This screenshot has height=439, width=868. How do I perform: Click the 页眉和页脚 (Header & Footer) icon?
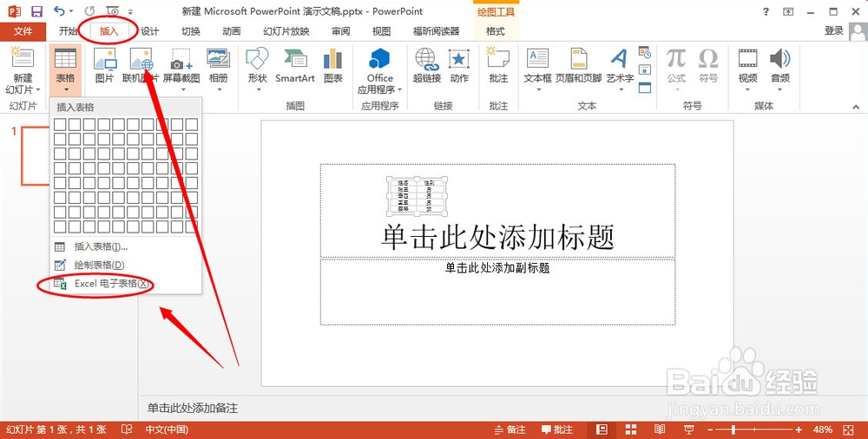tap(578, 58)
